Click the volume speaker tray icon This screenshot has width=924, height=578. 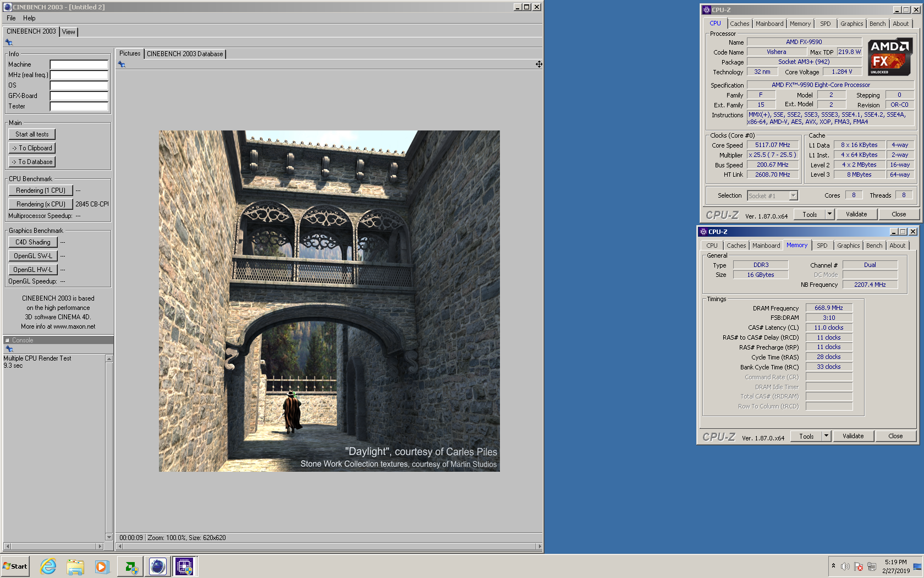click(845, 566)
